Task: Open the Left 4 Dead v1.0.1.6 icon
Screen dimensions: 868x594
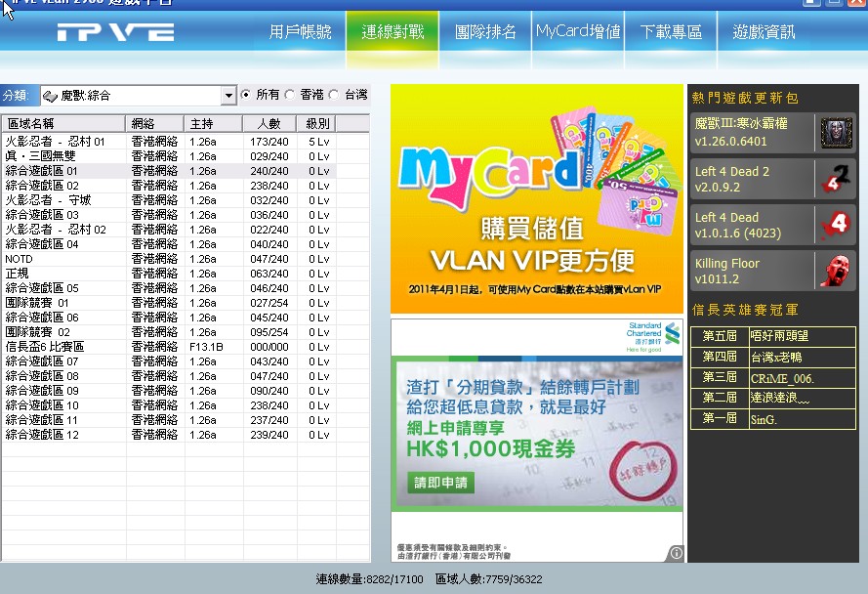Action: tap(836, 225)
